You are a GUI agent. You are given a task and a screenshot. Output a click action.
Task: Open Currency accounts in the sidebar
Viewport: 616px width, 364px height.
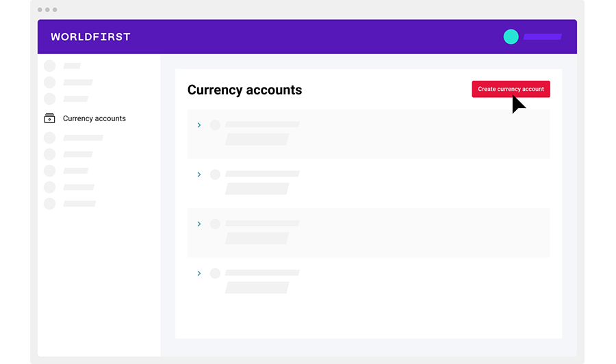click(94, 118)
